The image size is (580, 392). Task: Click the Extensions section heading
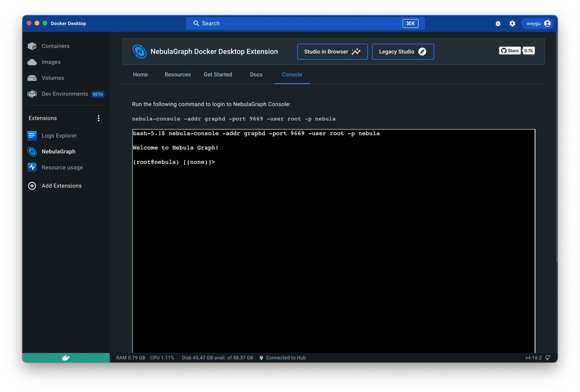[x=43, y=118]
